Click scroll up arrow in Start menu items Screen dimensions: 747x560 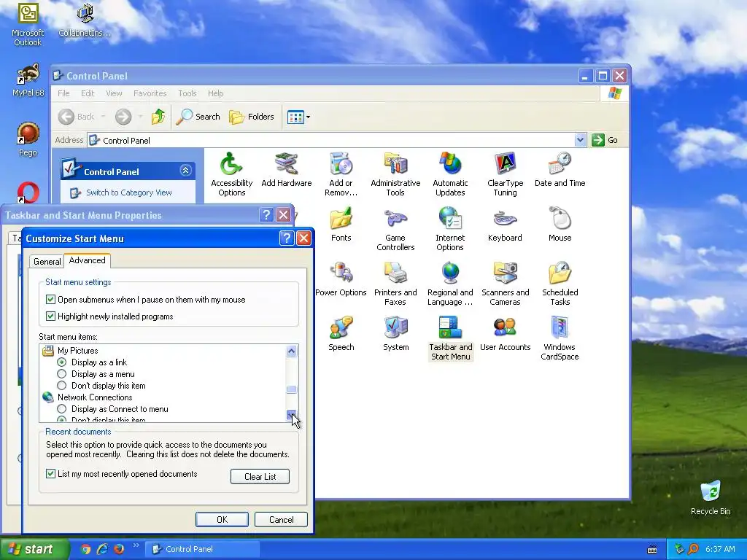(292, 351)
